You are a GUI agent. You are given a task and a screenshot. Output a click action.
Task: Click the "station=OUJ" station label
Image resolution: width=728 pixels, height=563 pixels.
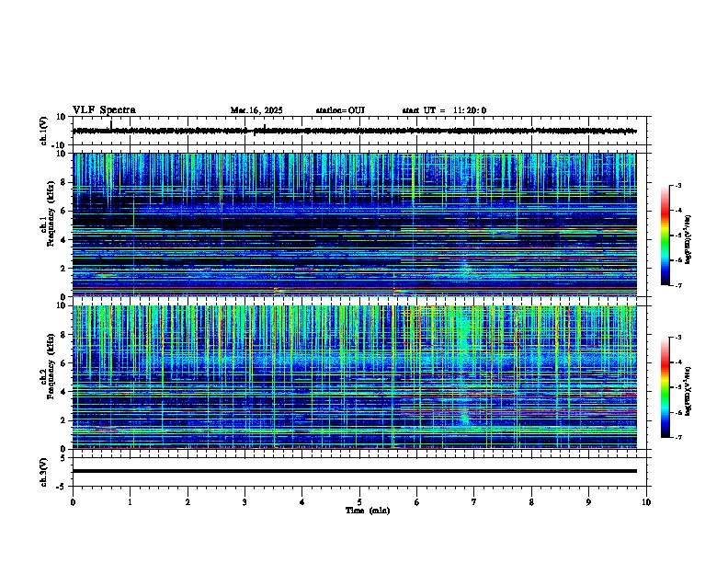340,110
